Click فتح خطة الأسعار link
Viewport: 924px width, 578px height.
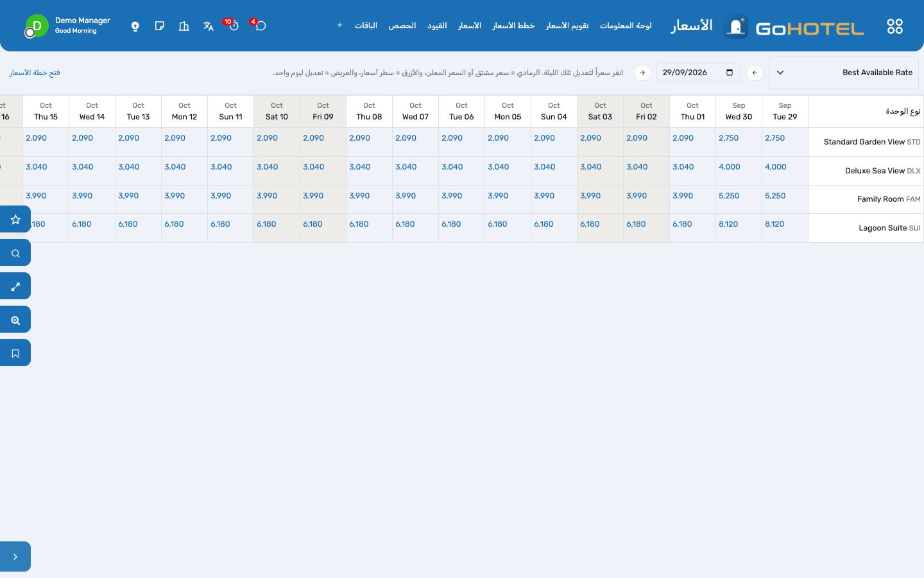[35, 73]
